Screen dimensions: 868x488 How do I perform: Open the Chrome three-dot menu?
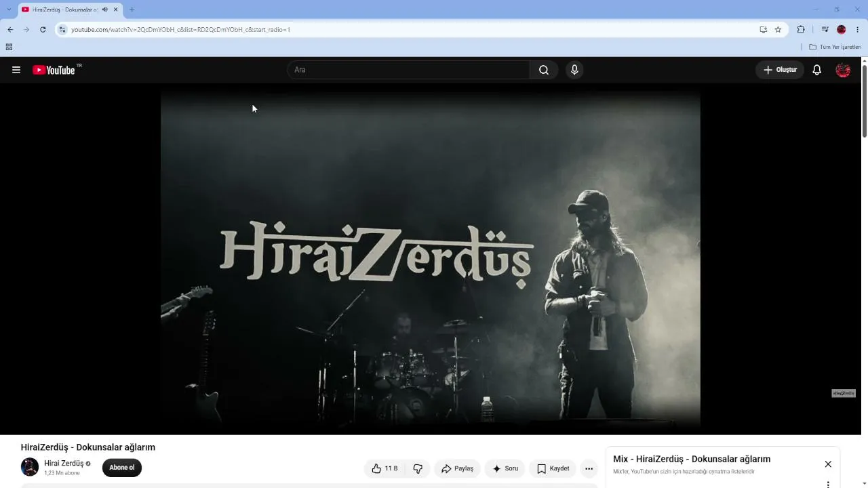[858, 29]
